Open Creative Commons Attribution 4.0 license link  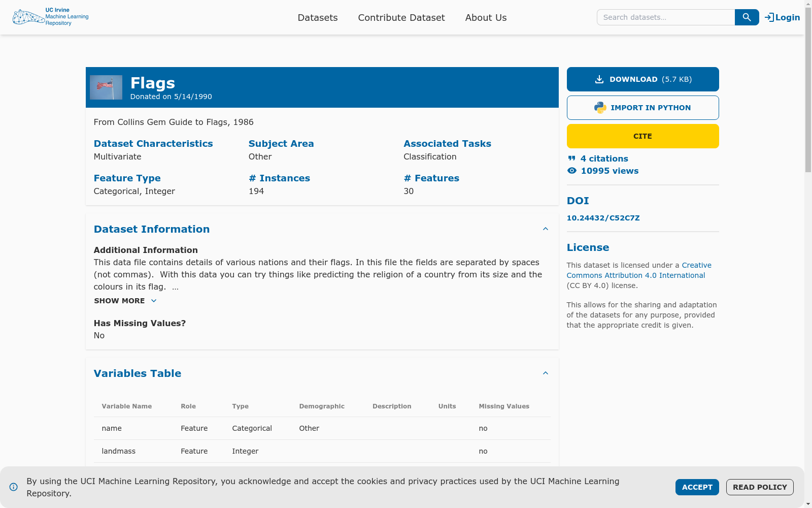pyautogui.click(x=639, y=270)
